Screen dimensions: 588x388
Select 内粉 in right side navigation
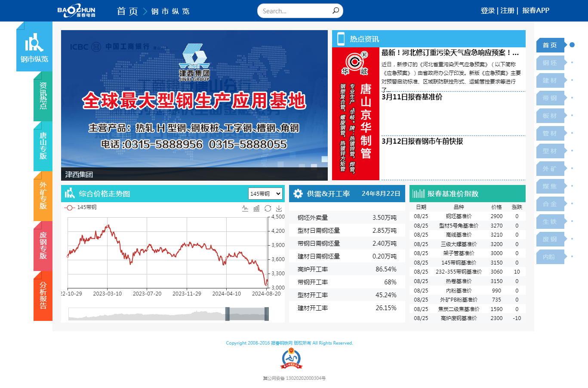click(x=550, y=257)
